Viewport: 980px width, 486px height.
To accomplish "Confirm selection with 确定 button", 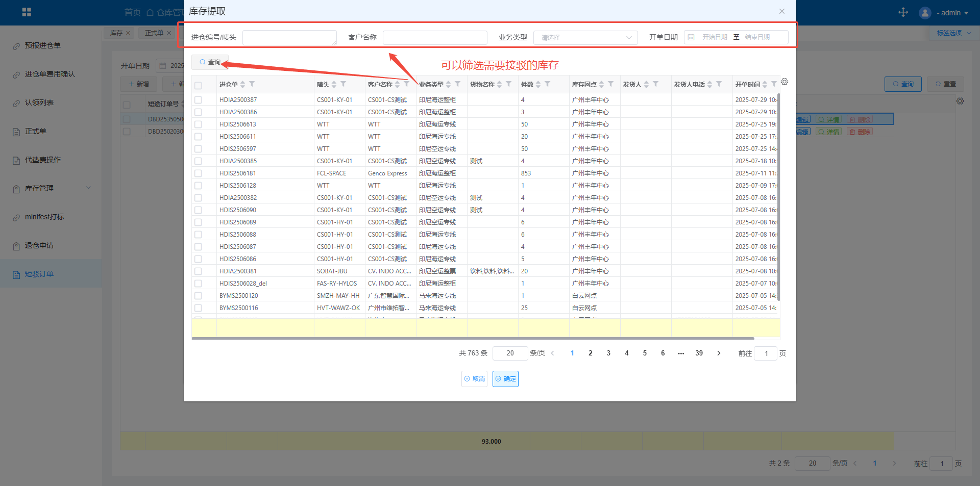I will coord(505,379).
